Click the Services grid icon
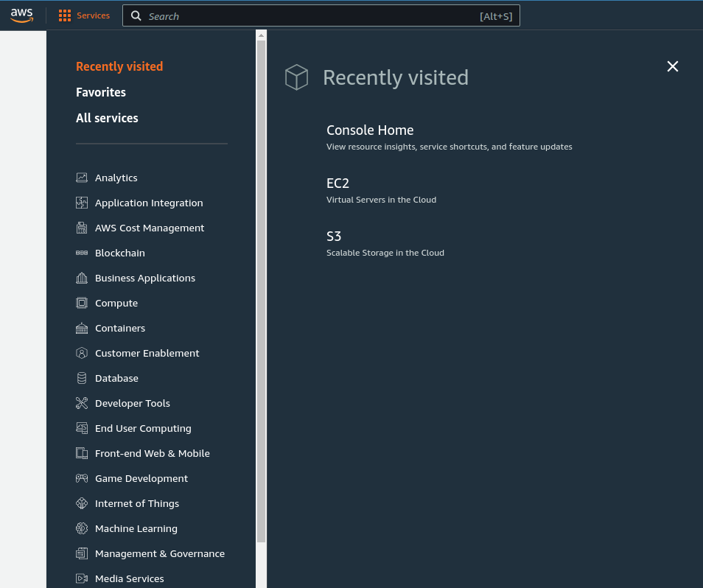This screenshot has height=588, width=703. coord(65,15)
